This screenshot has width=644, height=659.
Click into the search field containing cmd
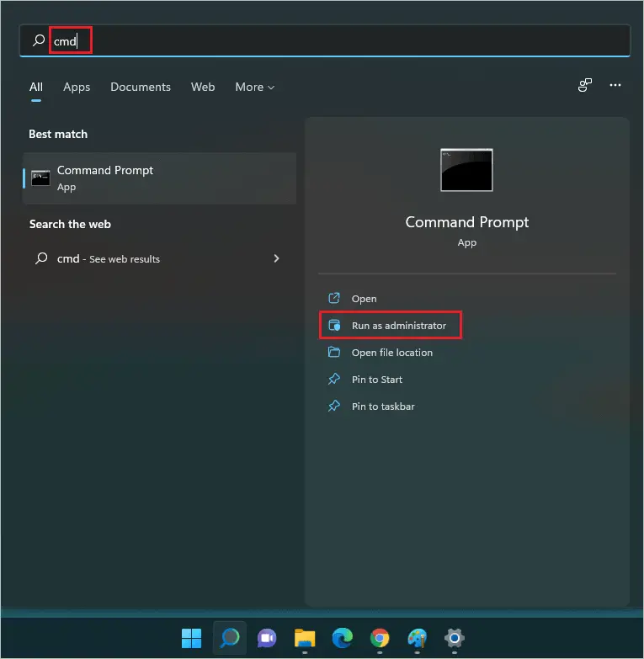tap(324, 40)
